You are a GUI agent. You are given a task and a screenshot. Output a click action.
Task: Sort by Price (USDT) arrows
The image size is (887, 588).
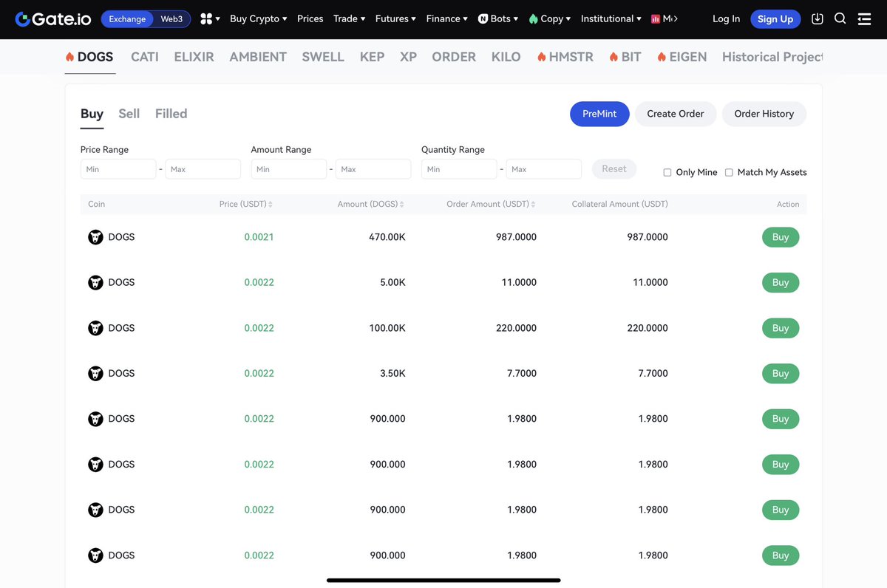[x=271, y=205]
